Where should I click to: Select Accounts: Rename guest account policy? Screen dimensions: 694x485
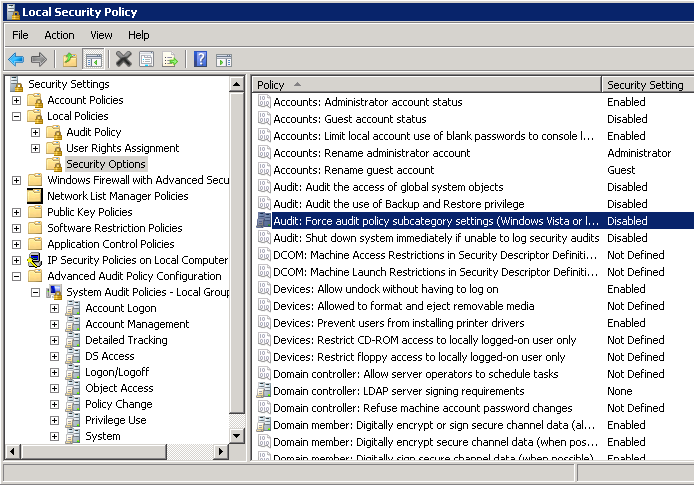354,169
